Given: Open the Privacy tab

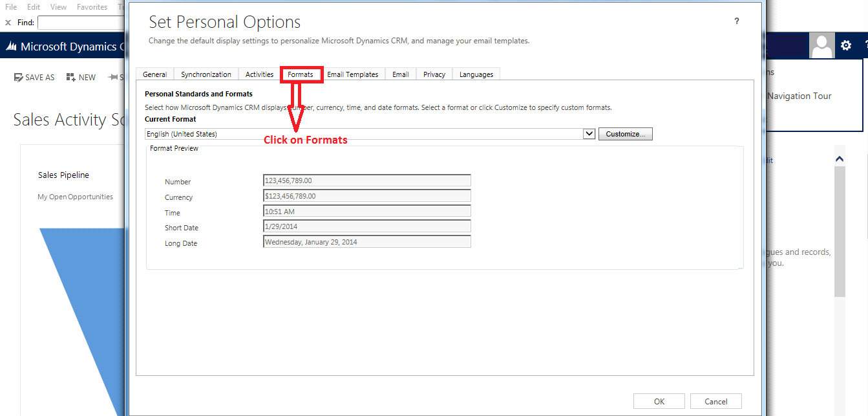Looking at the screenshot, I should pyautogui.click(x=434, y=74).
